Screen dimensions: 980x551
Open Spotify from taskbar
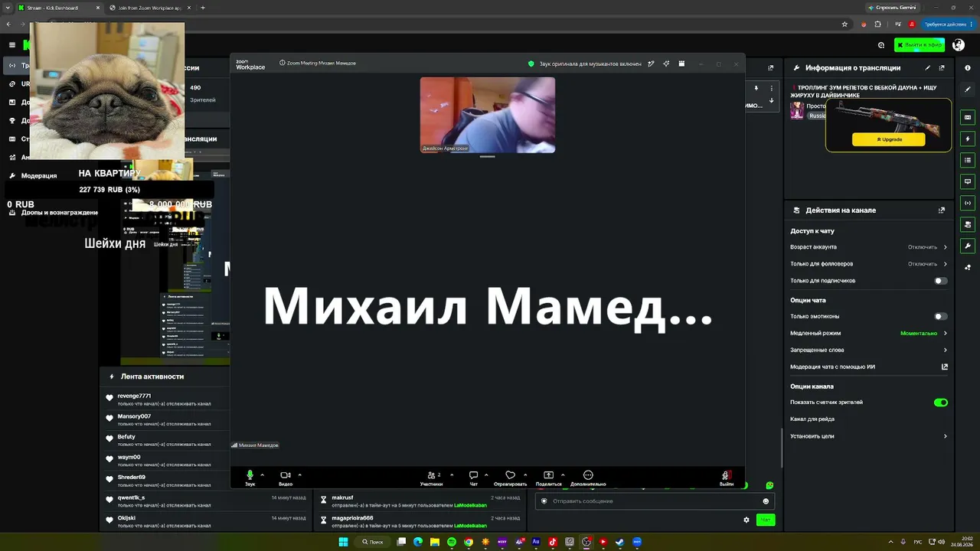coord(452,542)
